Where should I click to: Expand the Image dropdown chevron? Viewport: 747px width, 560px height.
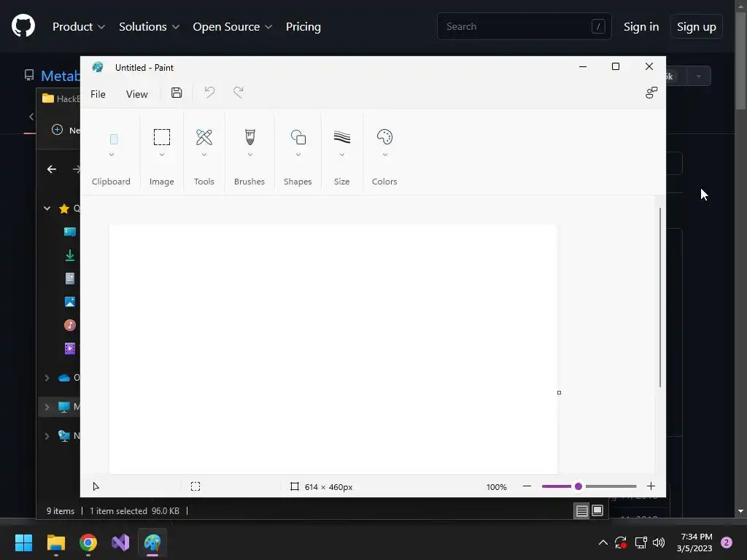(x=162, y=155)
